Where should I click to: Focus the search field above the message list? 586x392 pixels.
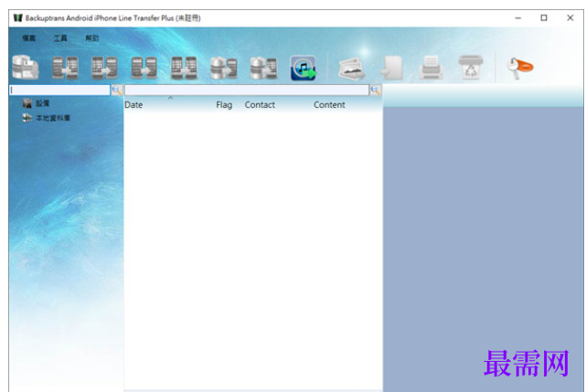pyautogui.click(x=247, y=90)
